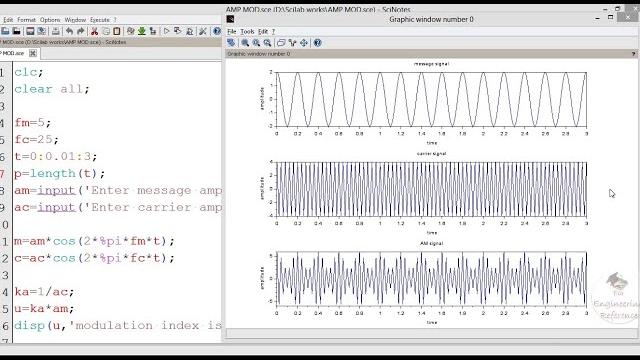The image size is (640, 360).
Task: Minimize the Graphic window number 0
Action: point(598,18)
